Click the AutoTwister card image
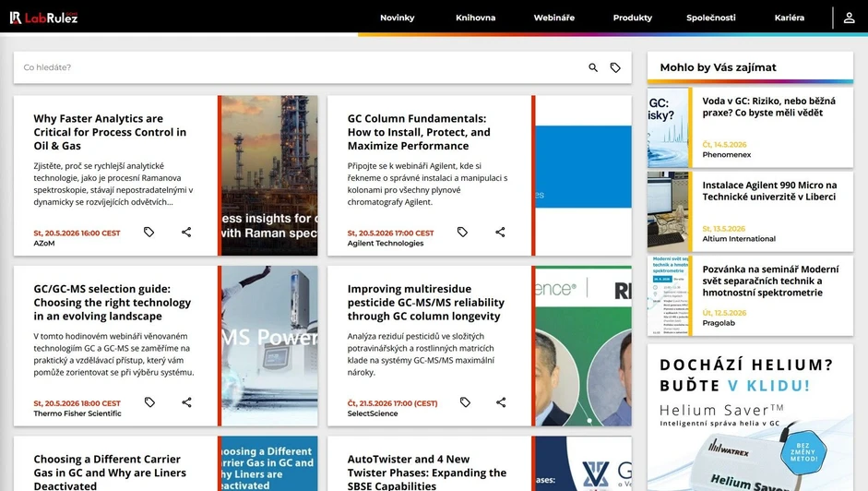868x491 pixels. pyautogui.click(x=584, y=463)
